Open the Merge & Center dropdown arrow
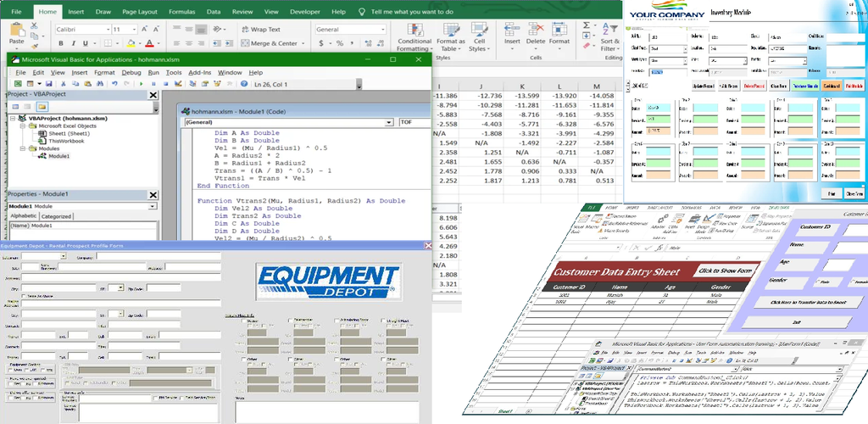Screen dimensions: 868x424 (303, 43)
